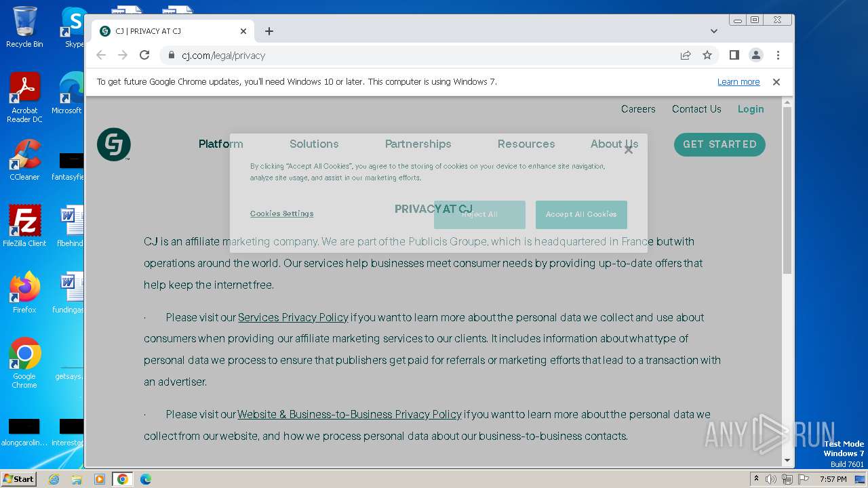Select alongcarolin desktop file
868x488 pixels.
point(24,432)
